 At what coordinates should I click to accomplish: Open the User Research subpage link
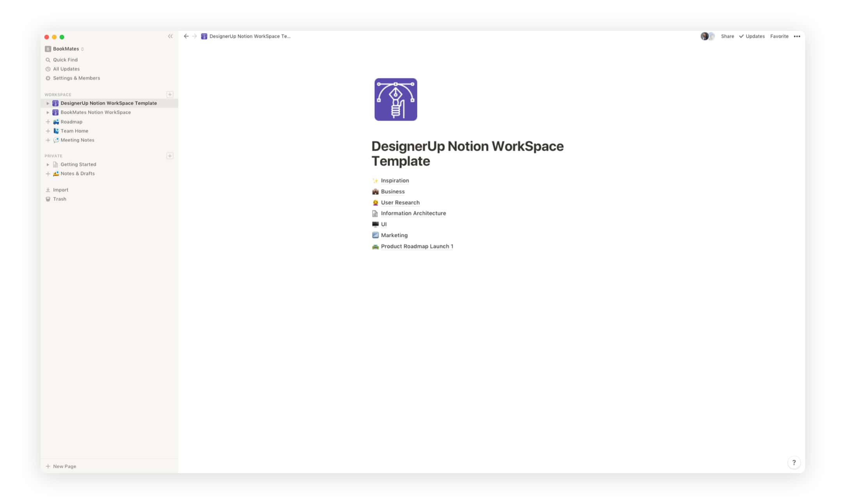pyautogui.click(x=400, y=203)
